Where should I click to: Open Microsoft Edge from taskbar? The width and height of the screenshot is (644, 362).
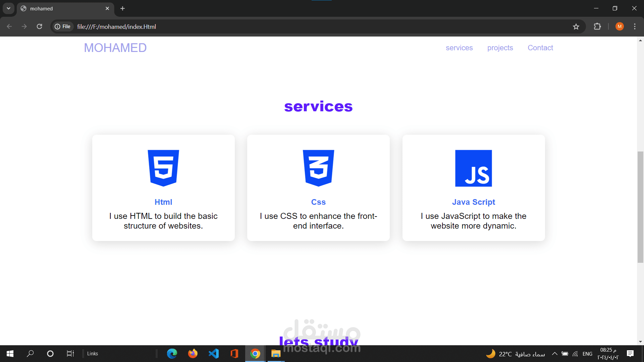(x=172, y=354)
